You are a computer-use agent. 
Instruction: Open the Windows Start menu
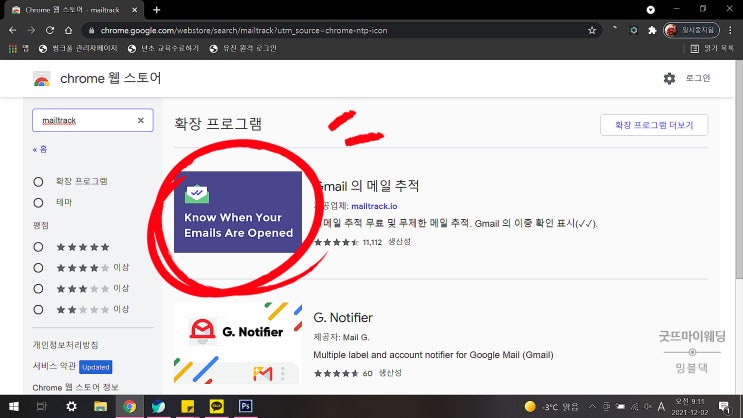click(14, 406)
